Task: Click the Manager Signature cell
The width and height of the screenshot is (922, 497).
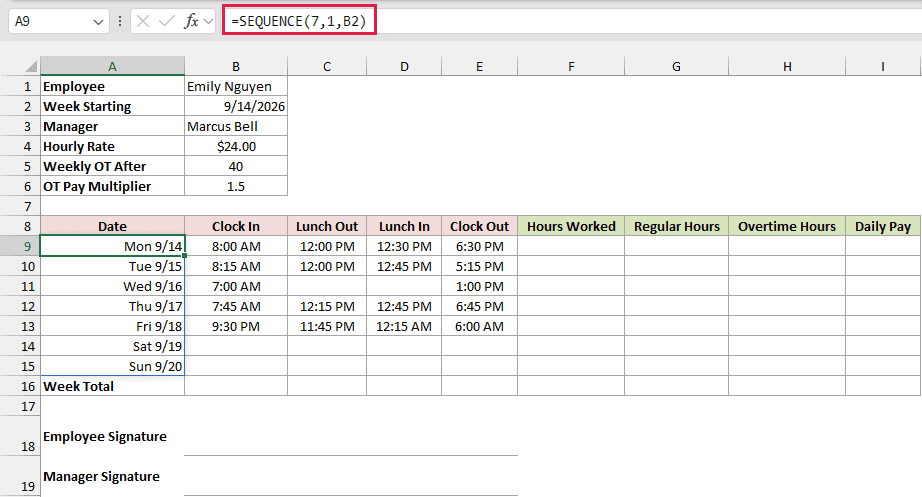Action: [112, 476]
